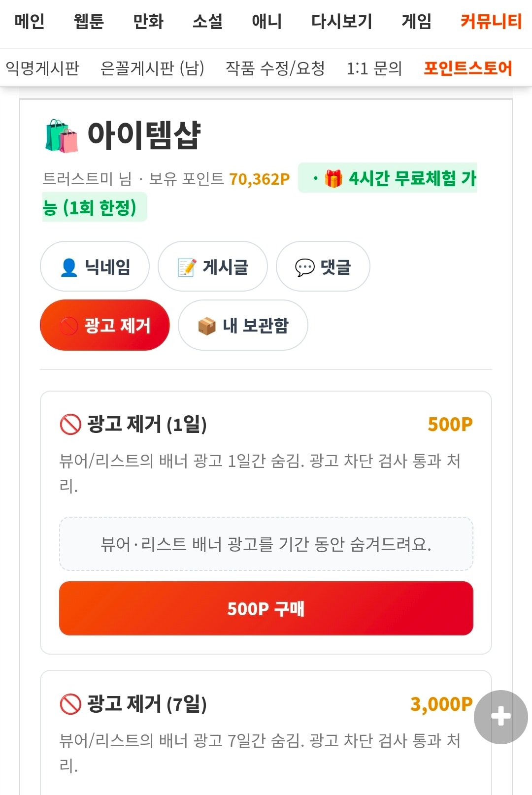Select the 광고 제거 category chip
The height and width of the screenshot is (795, 532).
tap(105, 325)
